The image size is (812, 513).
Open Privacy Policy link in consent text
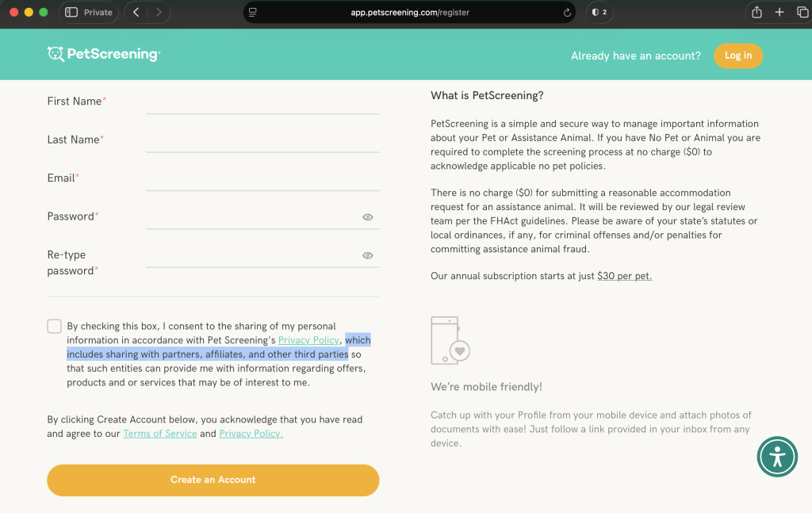[x=308, y=340]
